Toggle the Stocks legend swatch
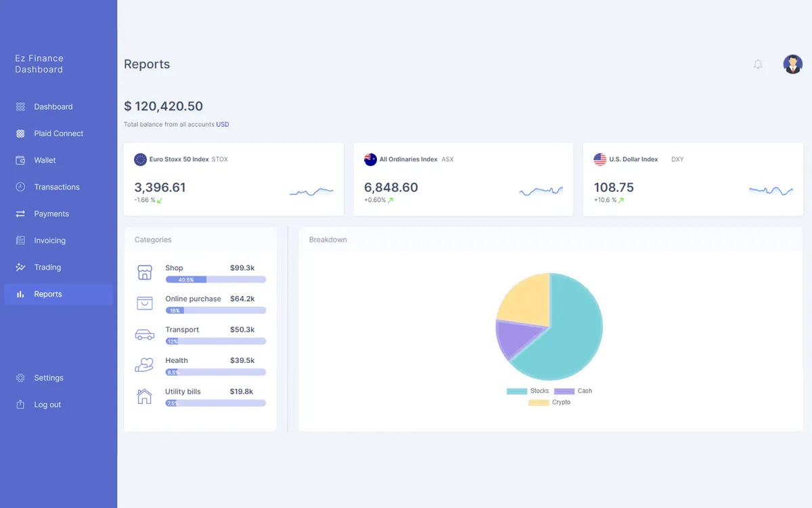This screenshot has height=508, width=812. click(x=517, y=391)
